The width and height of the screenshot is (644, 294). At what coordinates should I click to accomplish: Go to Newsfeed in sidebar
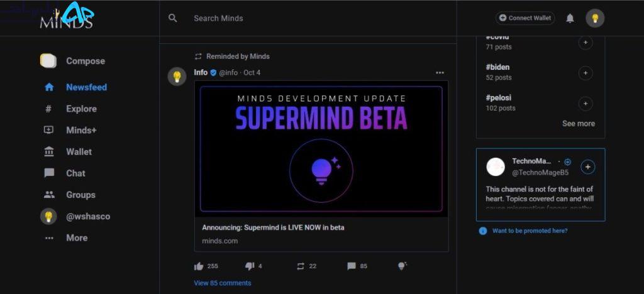coord(86,87)
